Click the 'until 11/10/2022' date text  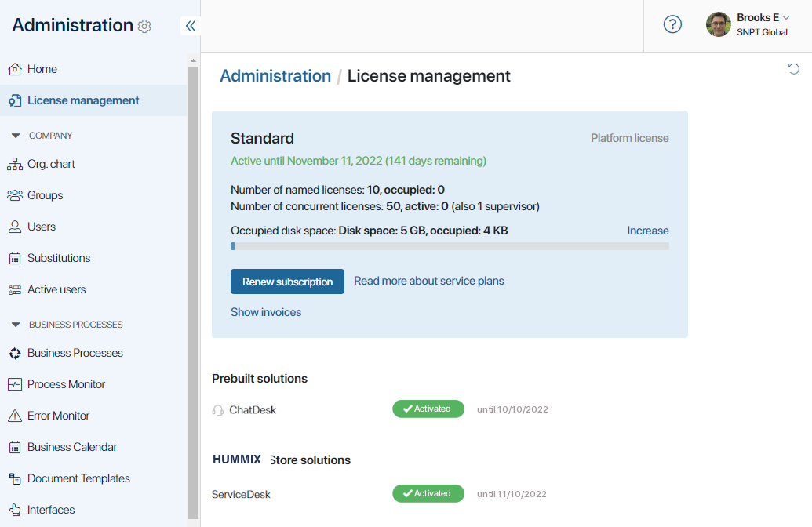tap(512, 494)
